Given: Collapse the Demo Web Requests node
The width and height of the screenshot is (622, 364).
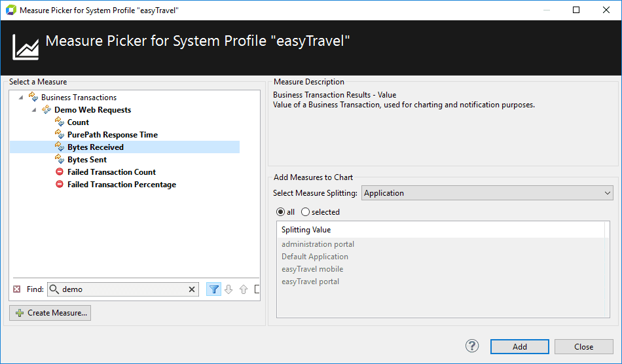Looking at the screenshot, I should pyautogui.click(x=34, y=110).
